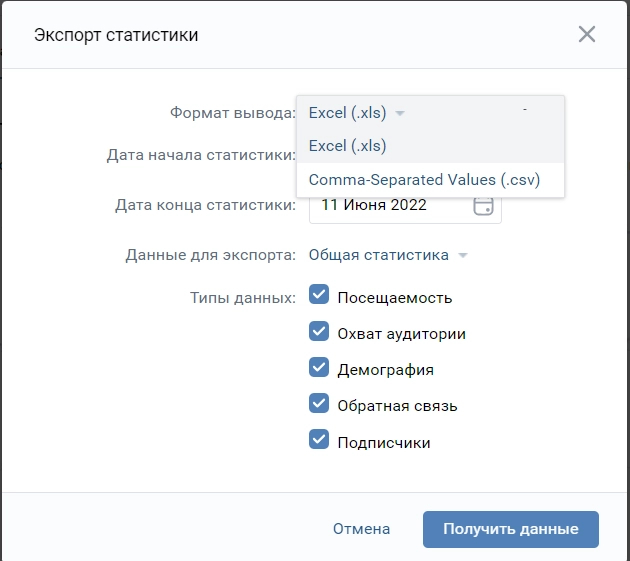
Task: Disable the Демография checkbox
Action: [320, 368]
